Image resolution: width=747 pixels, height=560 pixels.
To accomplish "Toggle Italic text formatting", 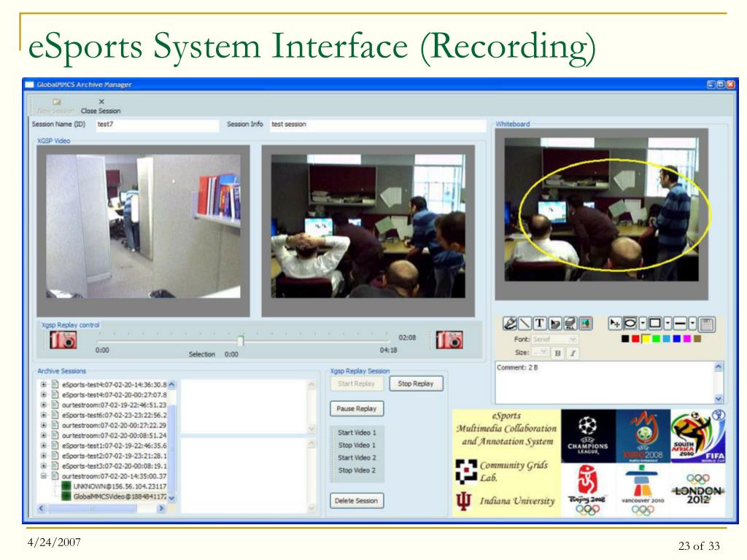I will tap(573, 354).
